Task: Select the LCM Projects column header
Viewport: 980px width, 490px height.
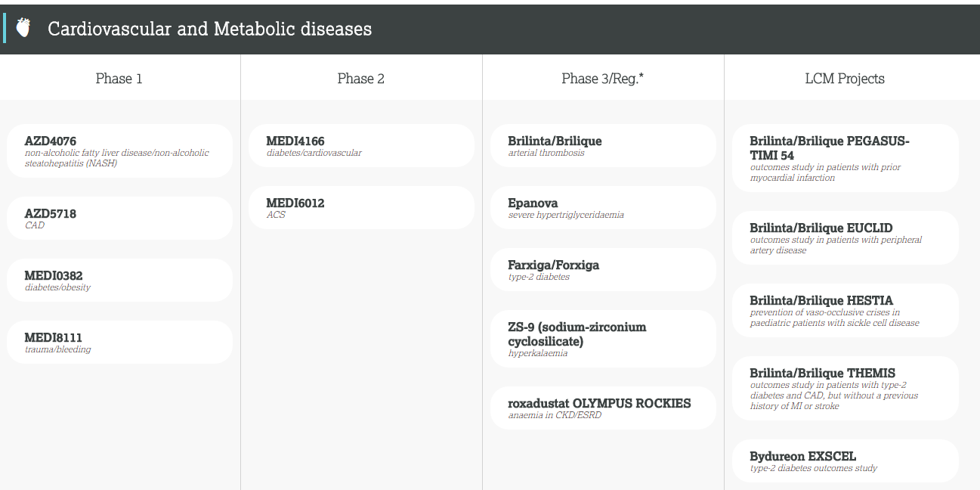Action: coord(844,79)
